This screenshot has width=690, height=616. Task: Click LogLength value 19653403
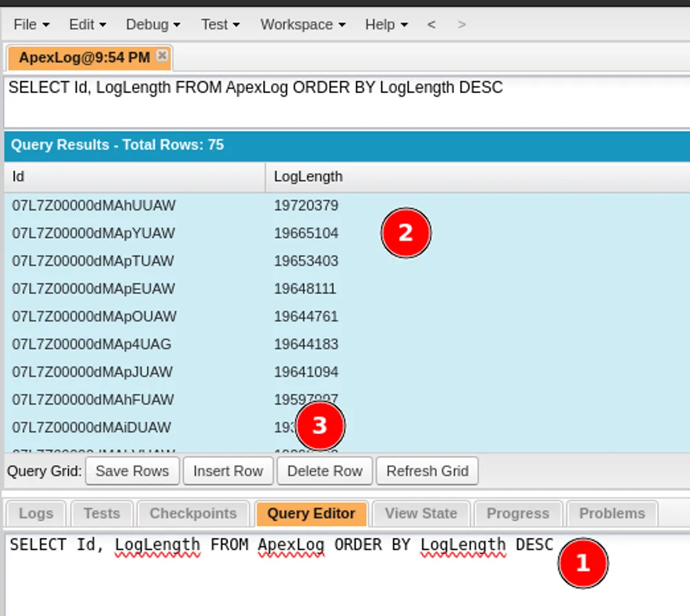(306, 261)
